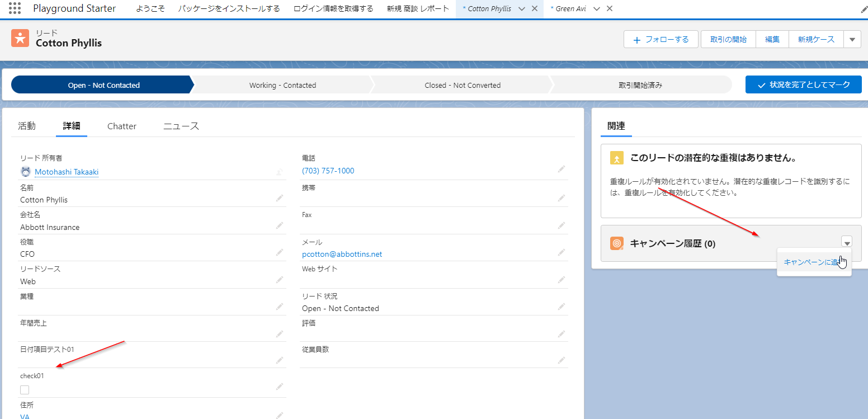Click the orange Lead record icon

(x=20, y=38)
